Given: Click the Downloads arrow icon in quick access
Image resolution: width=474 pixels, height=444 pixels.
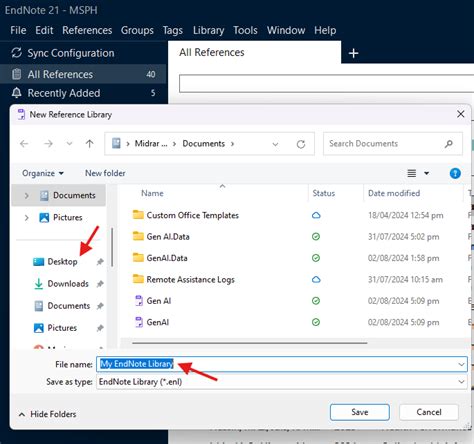Looking at the screenshot, I should (39, 284).
